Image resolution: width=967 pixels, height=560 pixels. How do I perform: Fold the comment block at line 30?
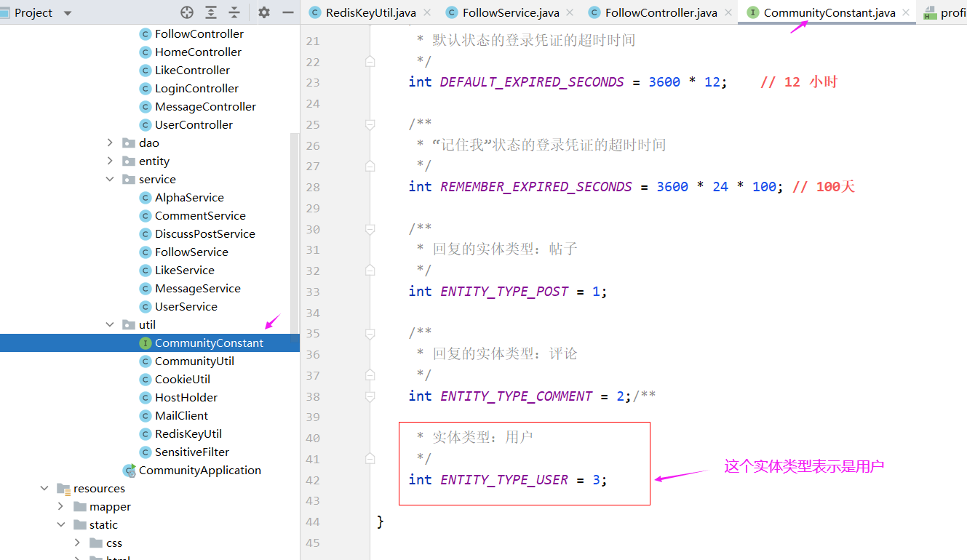370,229
